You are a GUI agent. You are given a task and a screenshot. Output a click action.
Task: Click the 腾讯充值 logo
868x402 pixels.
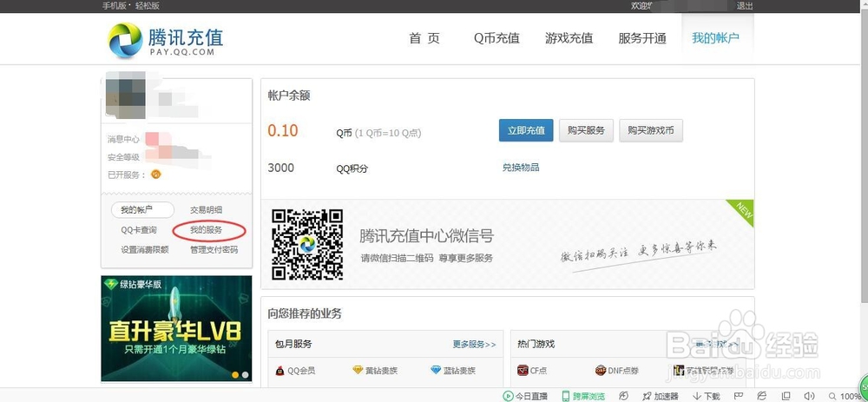click(166, 41)
